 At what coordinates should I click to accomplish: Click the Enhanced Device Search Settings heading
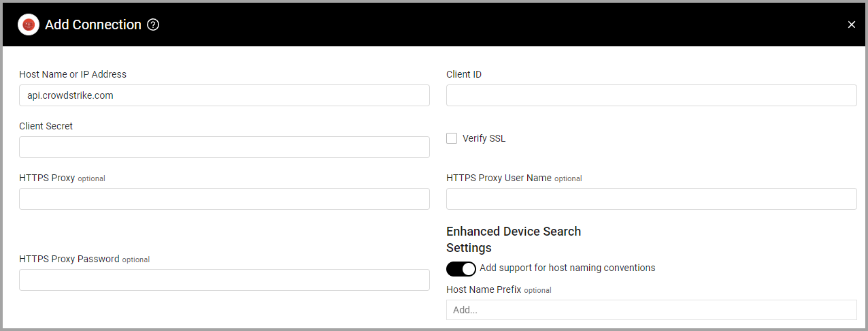[514, 239]
